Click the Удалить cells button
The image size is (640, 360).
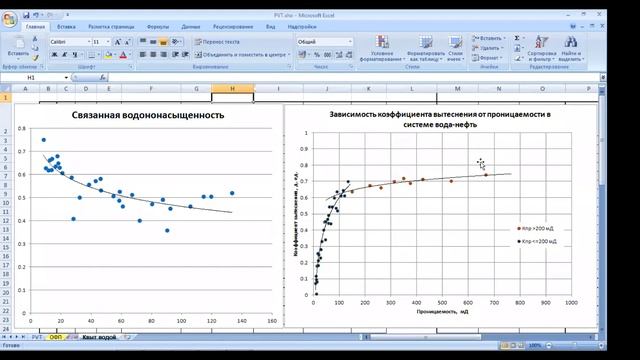pyautogui.click(x=487, y=48)
